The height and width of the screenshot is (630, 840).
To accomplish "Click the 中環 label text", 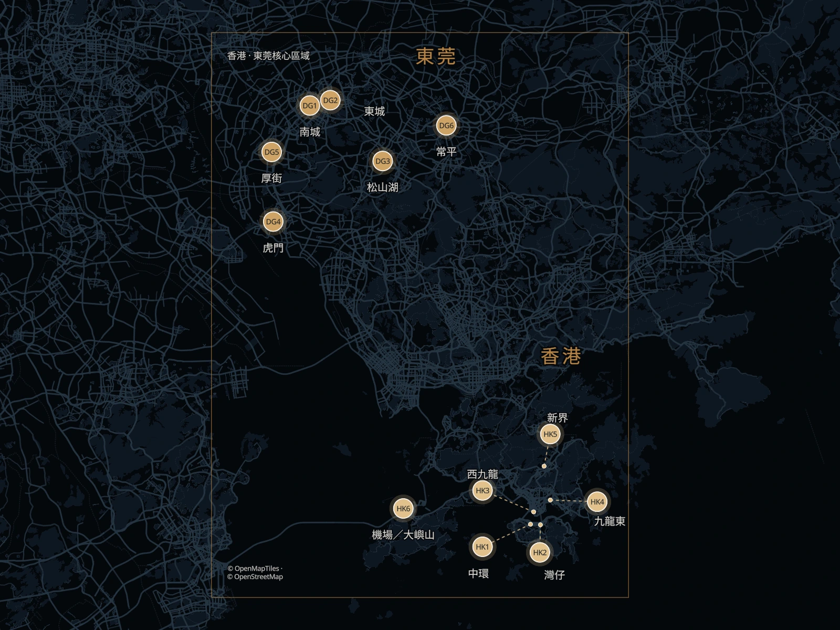I will [x=478, y=574].
